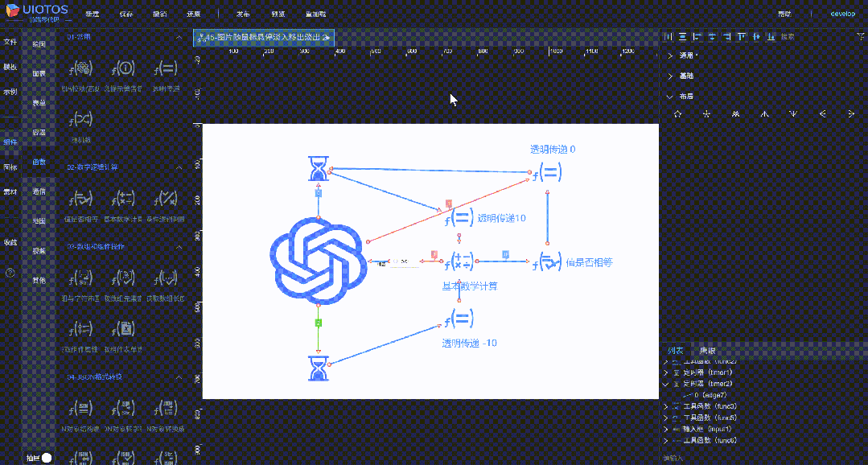Click the 透明传递 -10 function node on canvas
This screenshot has height=465, width=868.
click(x=459, y=319)
